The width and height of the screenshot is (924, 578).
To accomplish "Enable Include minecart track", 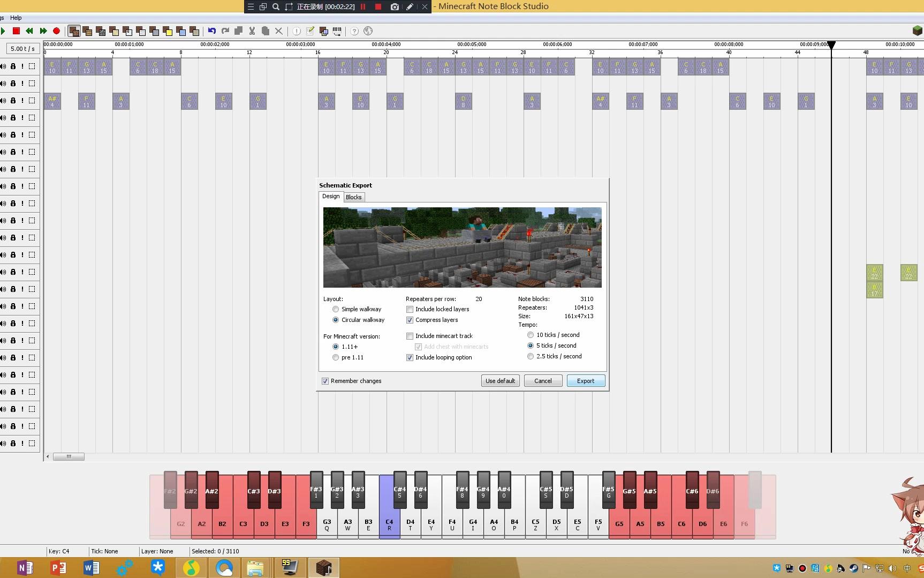I will (410, 336).
